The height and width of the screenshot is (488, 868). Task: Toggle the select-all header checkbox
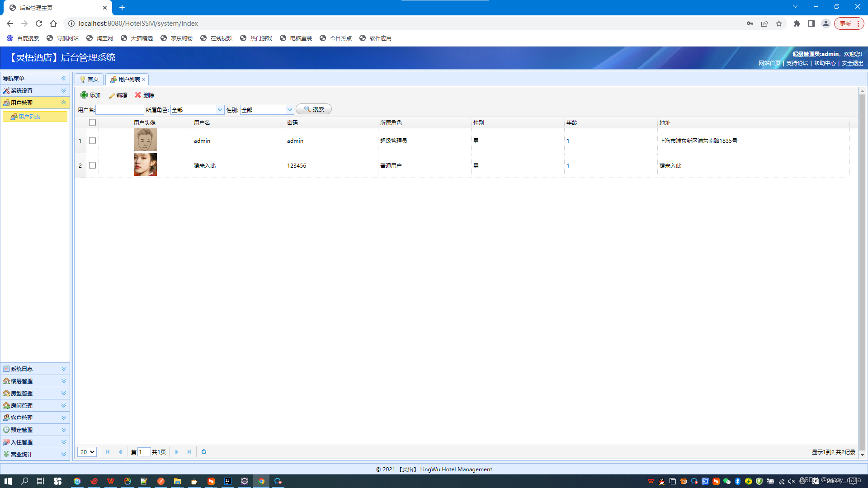tap(93, 122)
